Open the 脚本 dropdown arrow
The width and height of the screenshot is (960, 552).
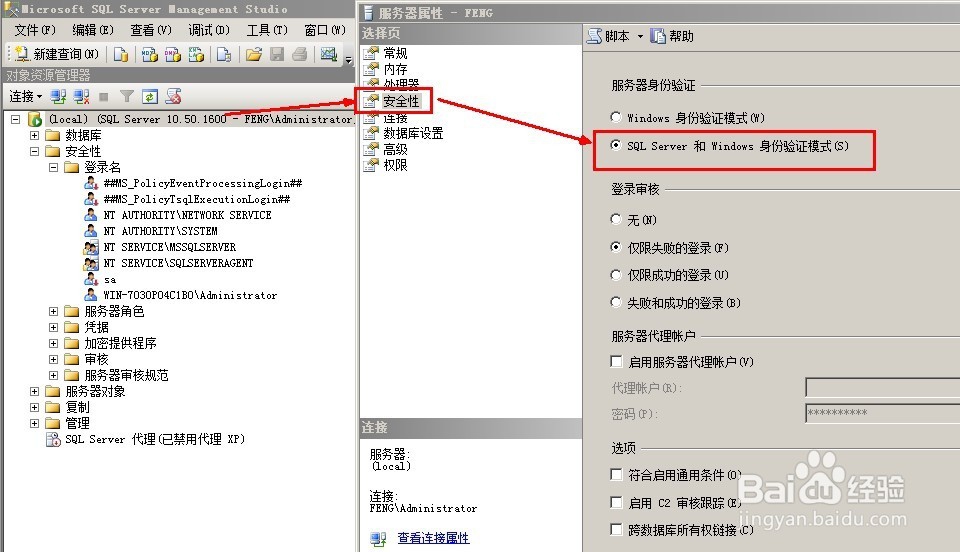click(x=640, y=36)
